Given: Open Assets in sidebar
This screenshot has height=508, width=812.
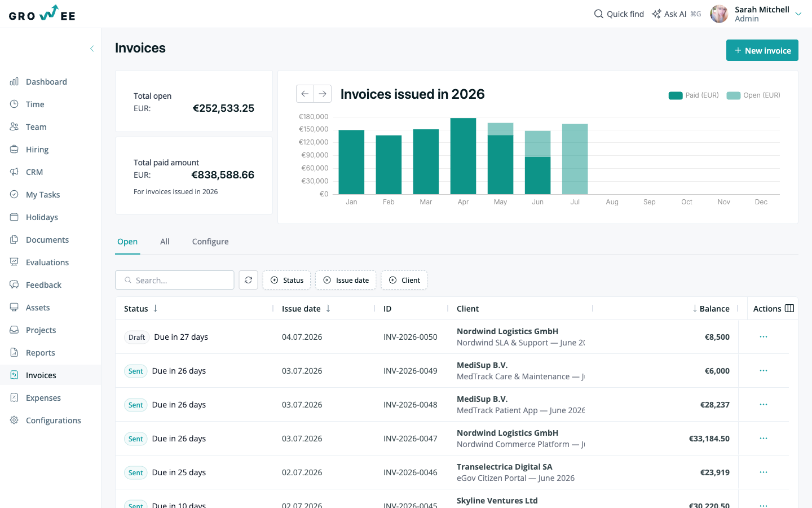Looking at the screenshot, I should tap(38, 308).
